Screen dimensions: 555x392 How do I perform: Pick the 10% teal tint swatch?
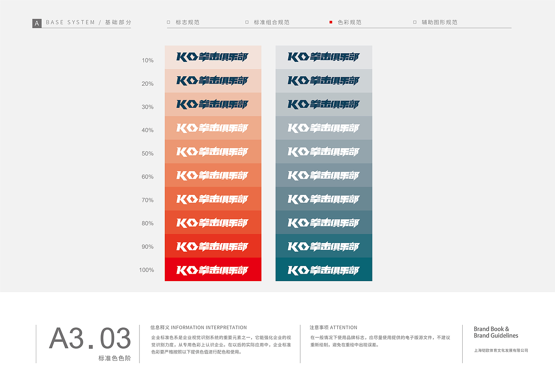(324, 57)
